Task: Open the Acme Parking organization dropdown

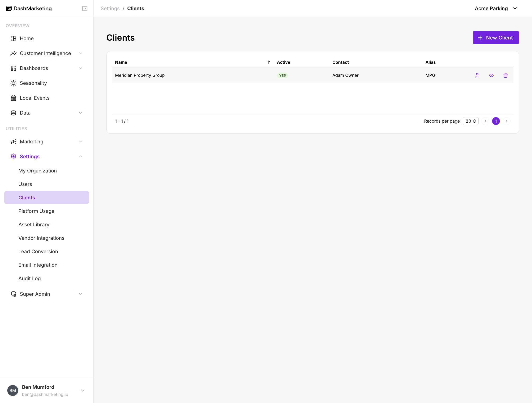Action: pos(496,9)
